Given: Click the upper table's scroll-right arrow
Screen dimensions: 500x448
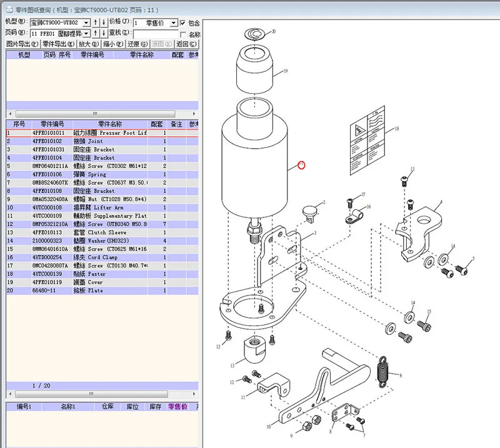Looking at the screenshot, I should coord(194,114).
